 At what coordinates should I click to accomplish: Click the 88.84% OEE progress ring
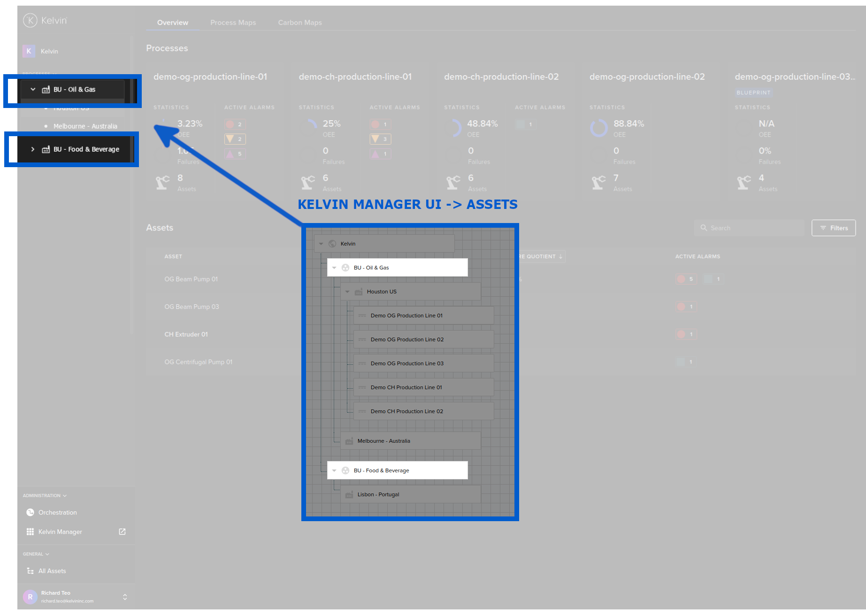(x=598, y=128)
